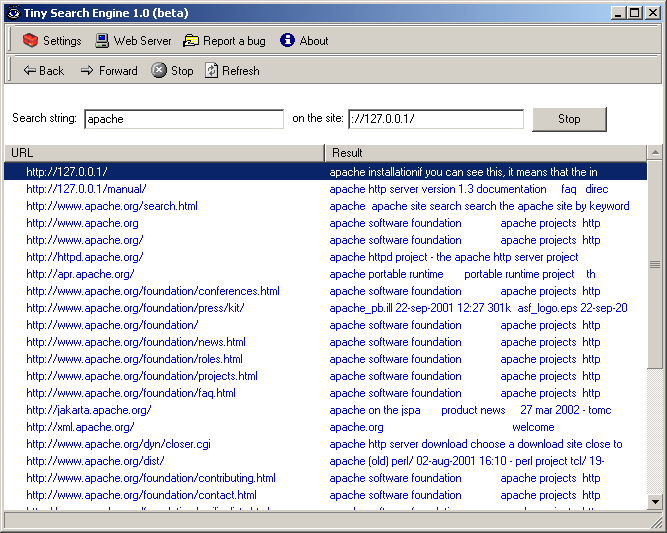
Task: Open the http://www.apache.org/ link with trailing slash
Action: tap(85, 240)
